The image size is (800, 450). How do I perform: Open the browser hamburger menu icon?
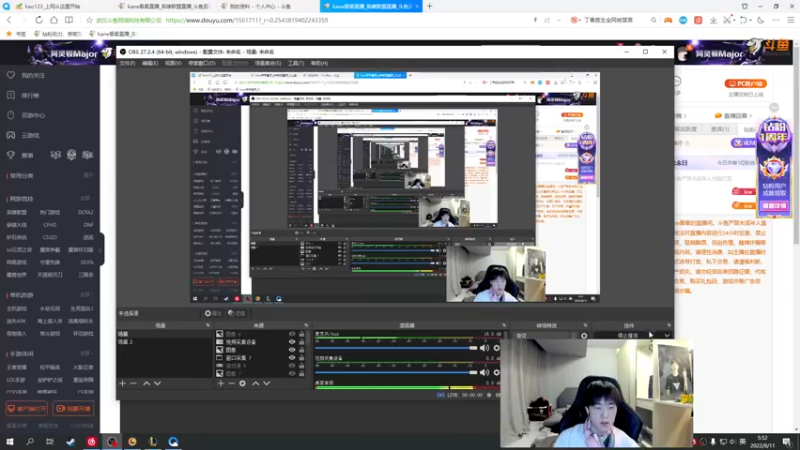tap(790, 20)
